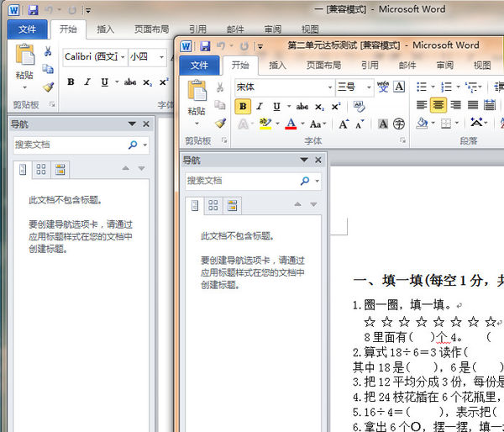Click Character Border A icon
This screenshot has width=504, height=432.
(399, 87)
